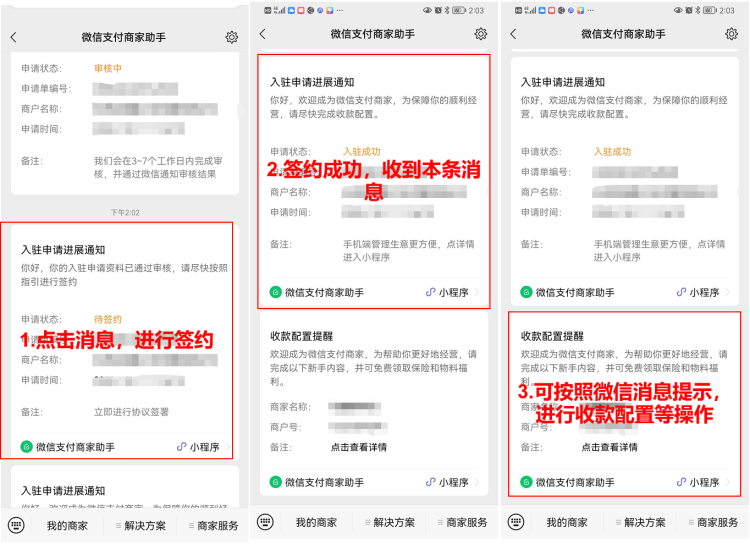Tap the back arrow in the right screen
This screenshot has height=544, width=750.
click(x=514, y=34)
